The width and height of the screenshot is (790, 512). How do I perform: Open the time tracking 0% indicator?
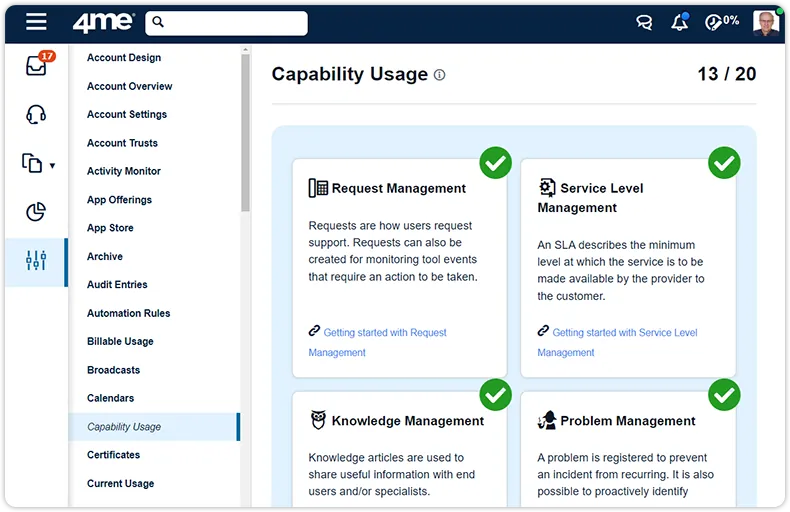point(722,22)
